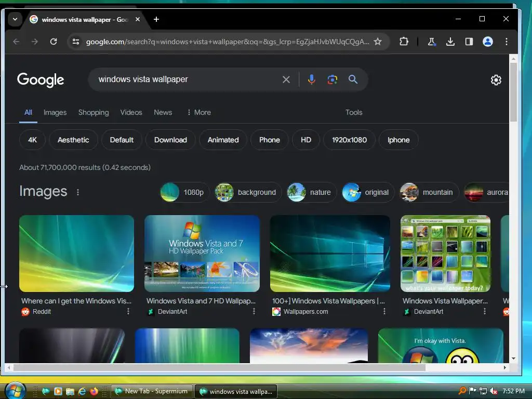Apply the Download filter chip
This screenshot has width=532, height=399.
click(170, 140)
